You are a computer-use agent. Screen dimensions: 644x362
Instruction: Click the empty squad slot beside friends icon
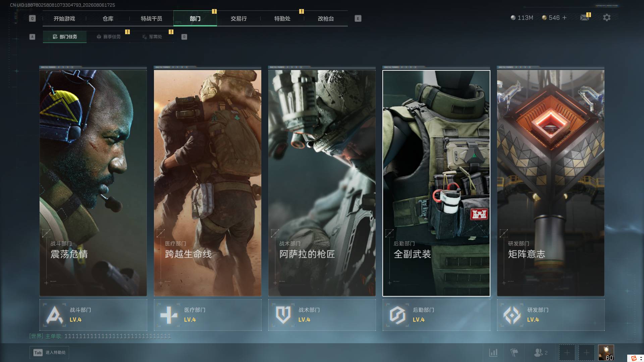[x=567, y=353]
